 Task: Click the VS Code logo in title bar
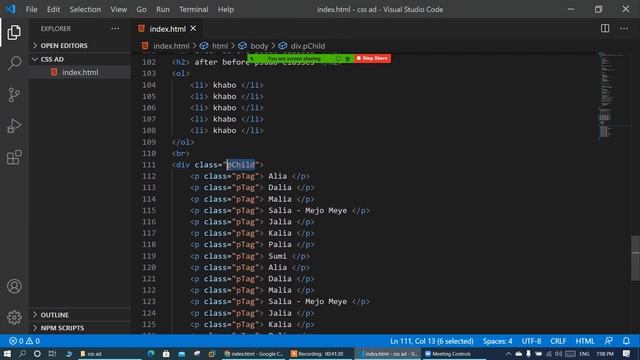click(11, 9)
